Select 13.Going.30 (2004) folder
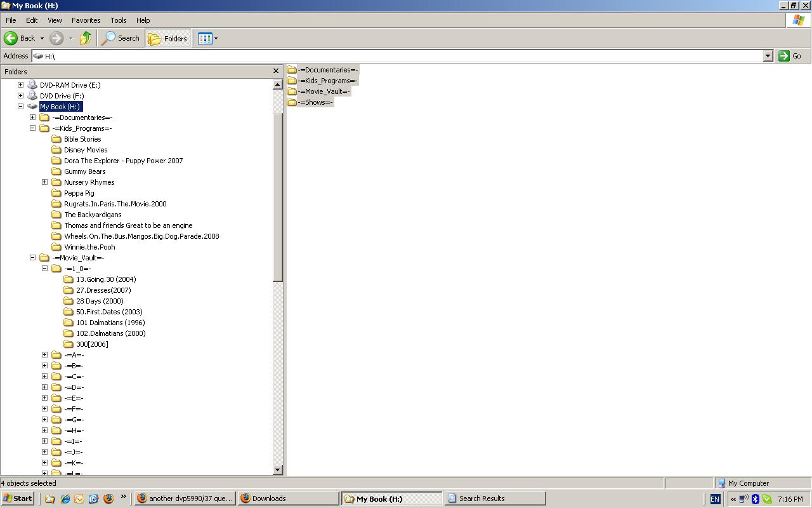 click(106, 279)
